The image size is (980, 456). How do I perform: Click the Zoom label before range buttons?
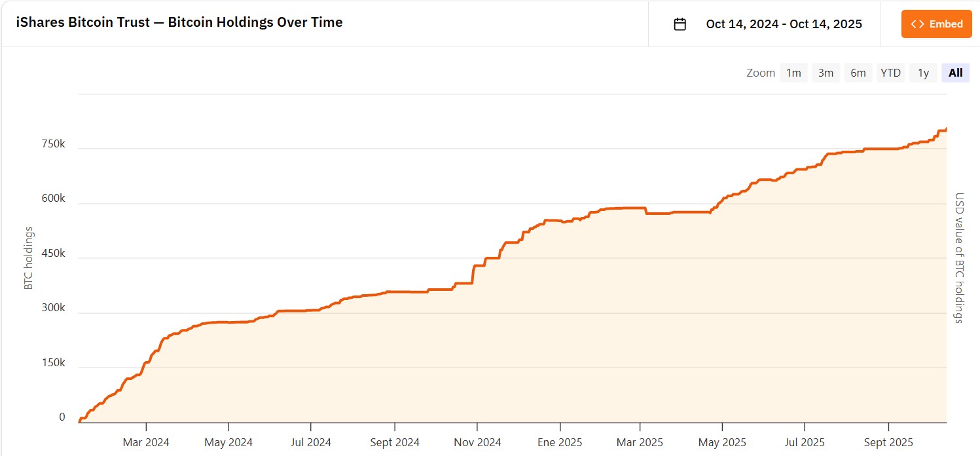760,73
